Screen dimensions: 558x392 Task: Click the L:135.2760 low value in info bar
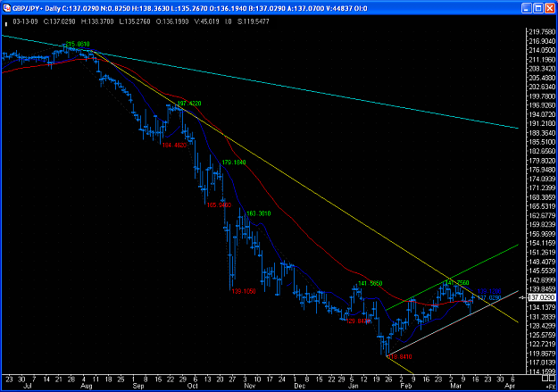(135, 21)
